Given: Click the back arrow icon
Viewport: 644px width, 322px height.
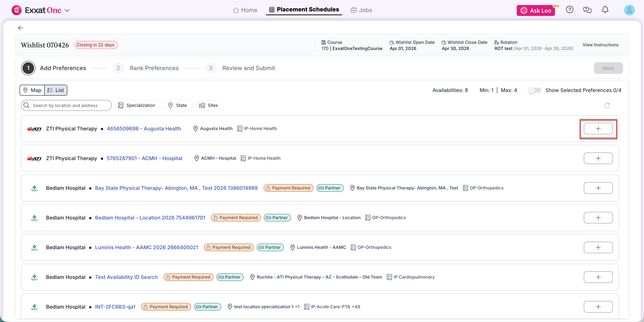Looking at the screenshot, I should (x=20, y=28).
